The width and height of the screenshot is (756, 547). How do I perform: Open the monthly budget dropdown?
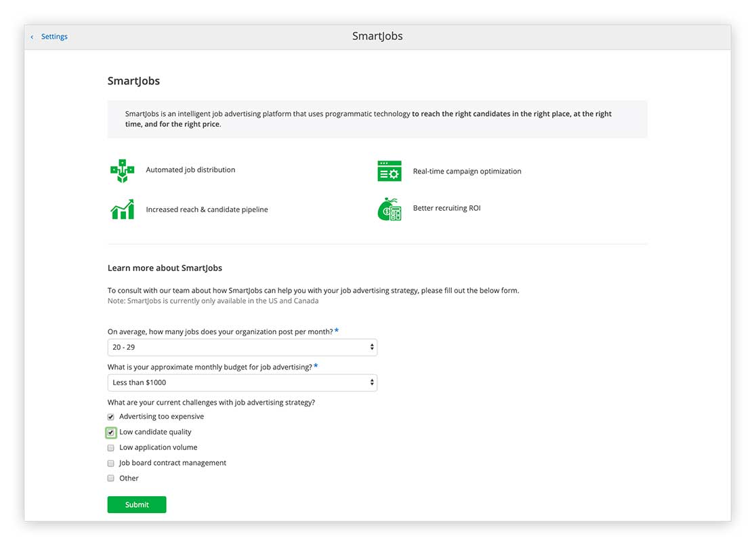point(242,382)
